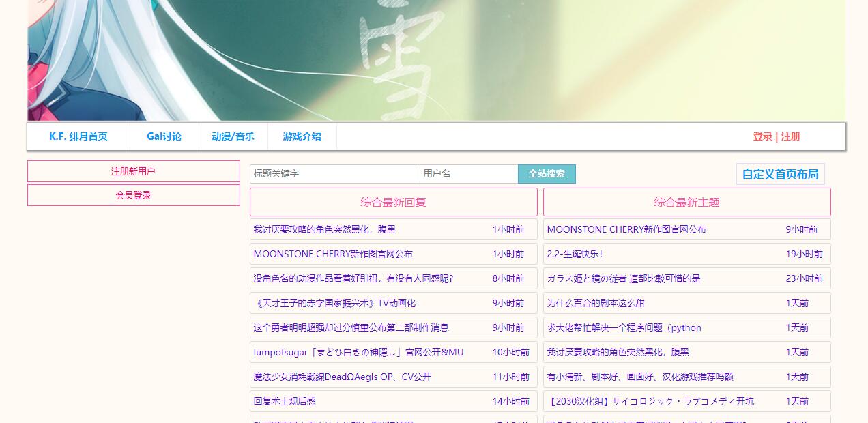Viewport: 868px width, 423px height.
Task: Go to 动漫/音乐 section
Action: pos(233,136)
